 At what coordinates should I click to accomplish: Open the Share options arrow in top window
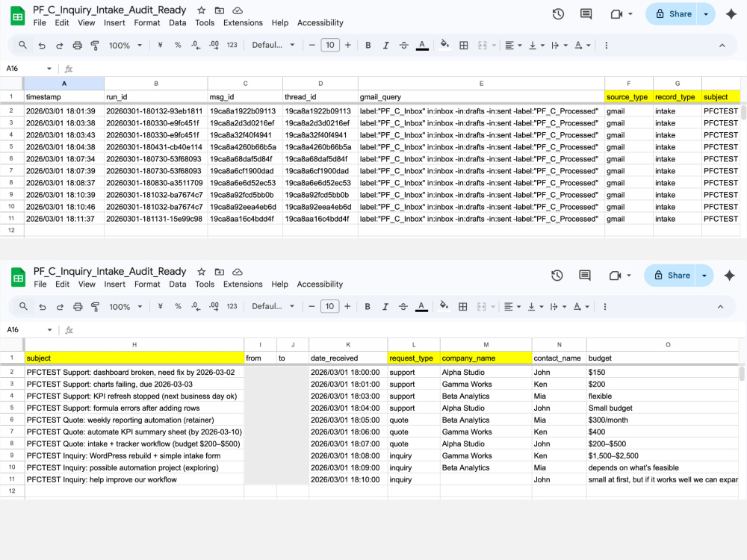point(706,13)
